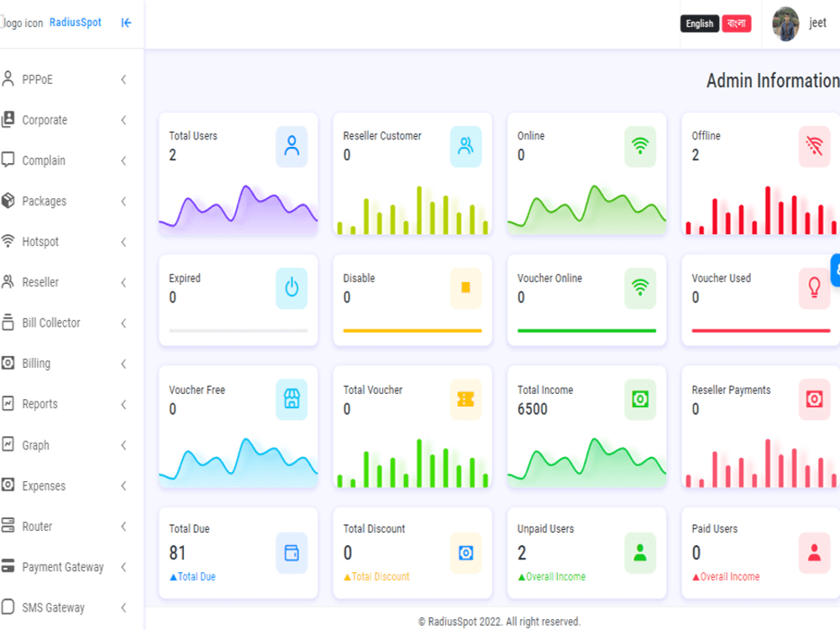The image size is (840, 630).
Task: Switch language to English
Action: (700, 24)
